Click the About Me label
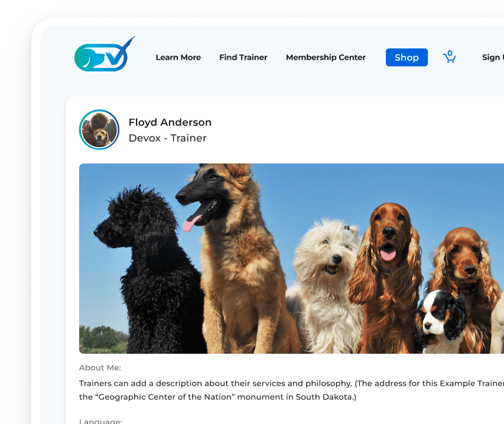Viewport: 504px width, 424px height. pyautogui.click(x=100, y=368)
